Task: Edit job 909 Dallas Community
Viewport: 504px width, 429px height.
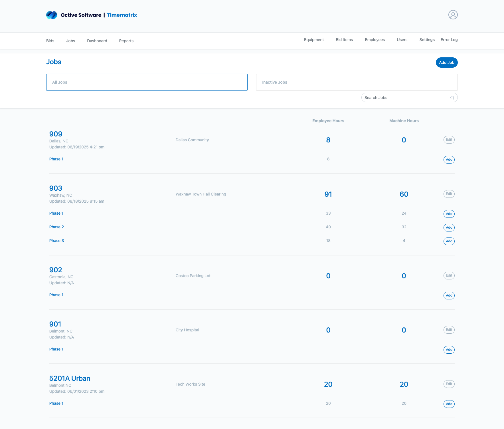Action: (x=449, y=140)
